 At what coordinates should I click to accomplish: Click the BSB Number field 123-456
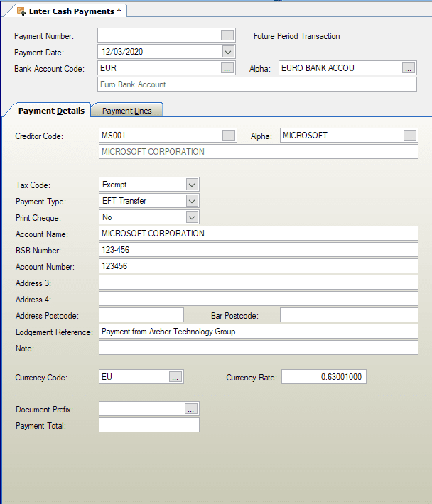(259, 250)
